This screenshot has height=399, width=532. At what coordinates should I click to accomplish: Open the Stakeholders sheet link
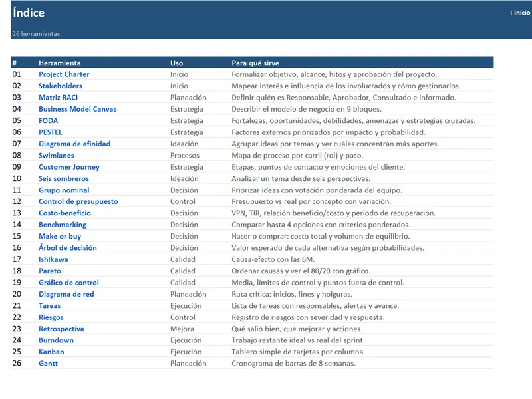60,86
